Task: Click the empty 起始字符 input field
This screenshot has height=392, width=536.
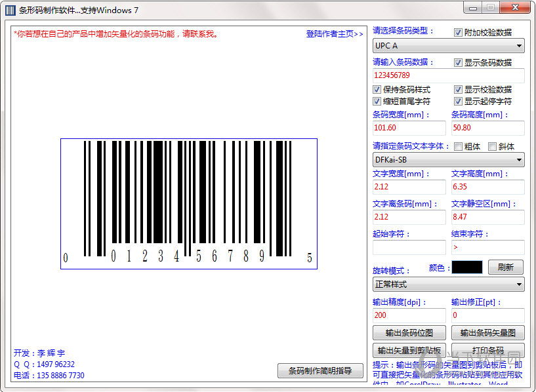Action: pos(409,247)
